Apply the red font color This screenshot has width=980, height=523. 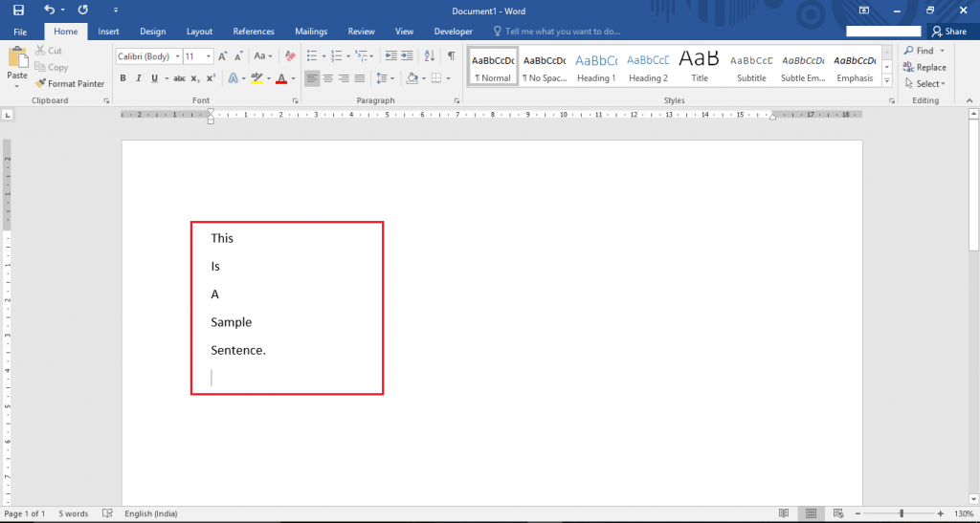[281, 78]
